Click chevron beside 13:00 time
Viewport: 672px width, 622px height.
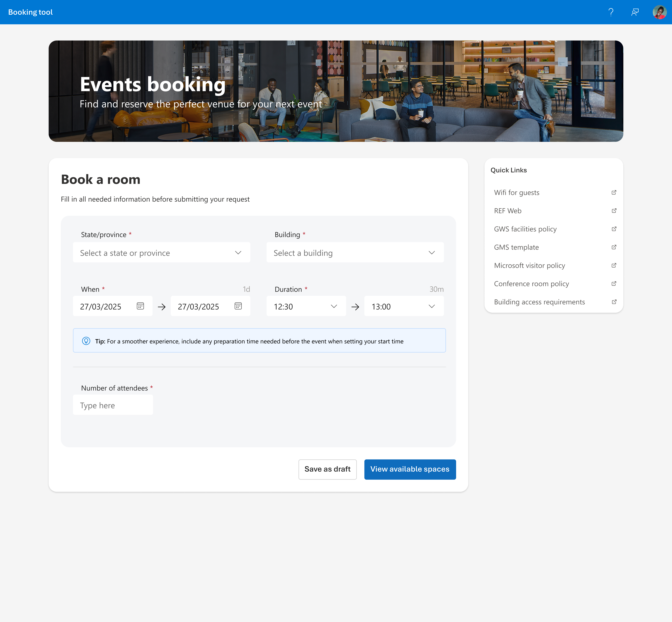pyautogui.click(x=432, y=306)
